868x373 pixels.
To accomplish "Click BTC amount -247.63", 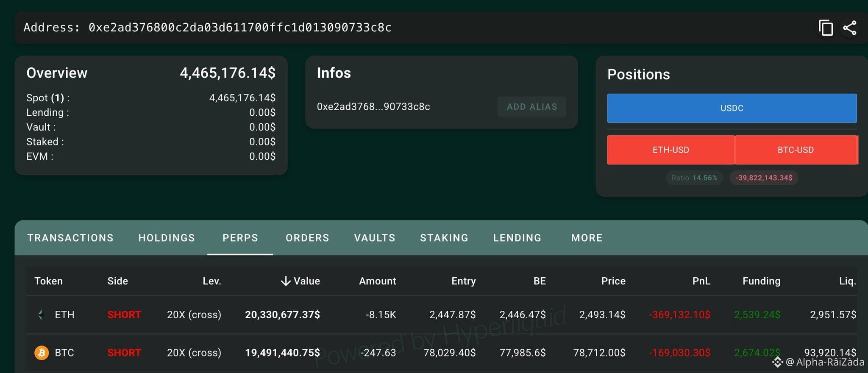I will click(x=378, y=353).
